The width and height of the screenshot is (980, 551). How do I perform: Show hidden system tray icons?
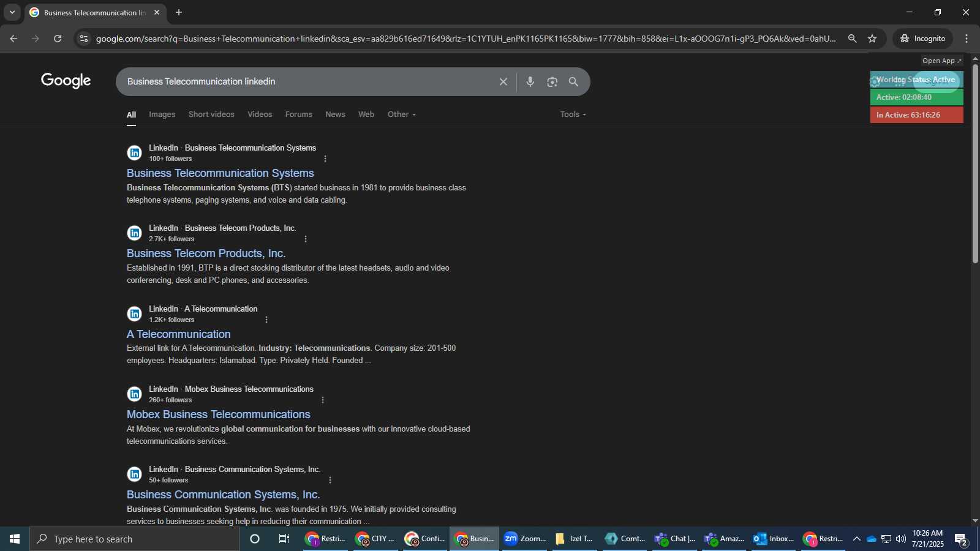click(856, 539)
